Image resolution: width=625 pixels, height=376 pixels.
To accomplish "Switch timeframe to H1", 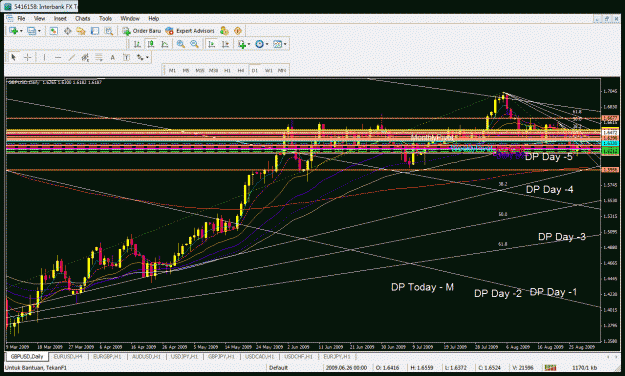I will point(227,71).
